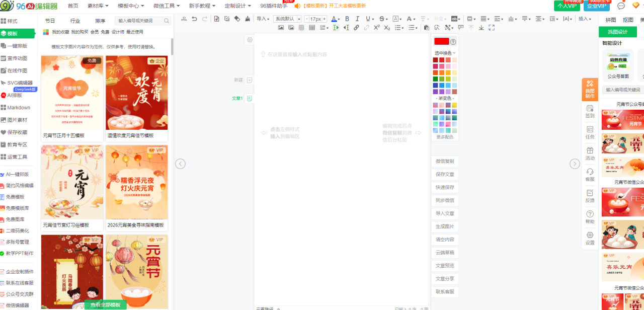Switch to the 行业 tab
This screenshot has height=310, width=644.
75,21
